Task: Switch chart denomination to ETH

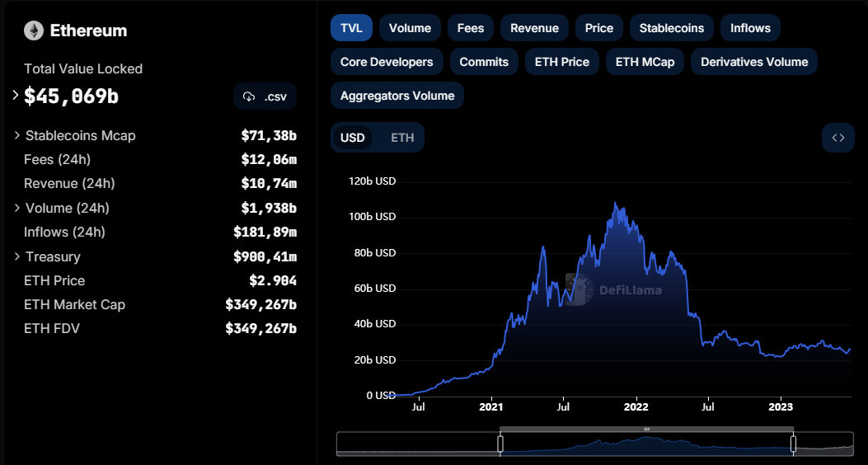Action: point(402,138)
